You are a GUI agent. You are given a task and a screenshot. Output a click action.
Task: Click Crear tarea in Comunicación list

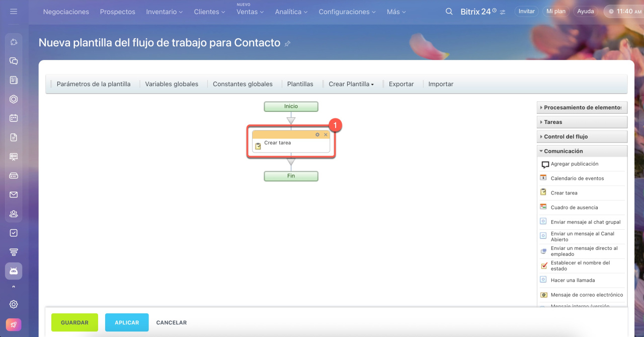564,192
